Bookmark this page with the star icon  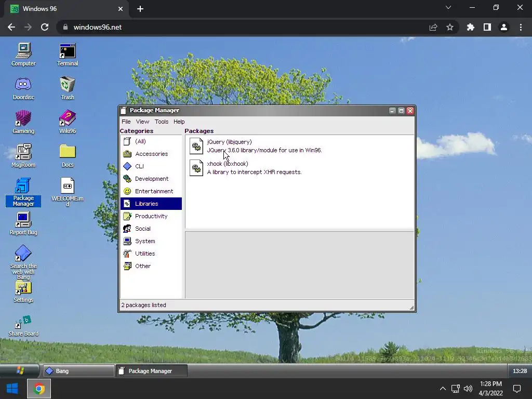click(450, 27)
